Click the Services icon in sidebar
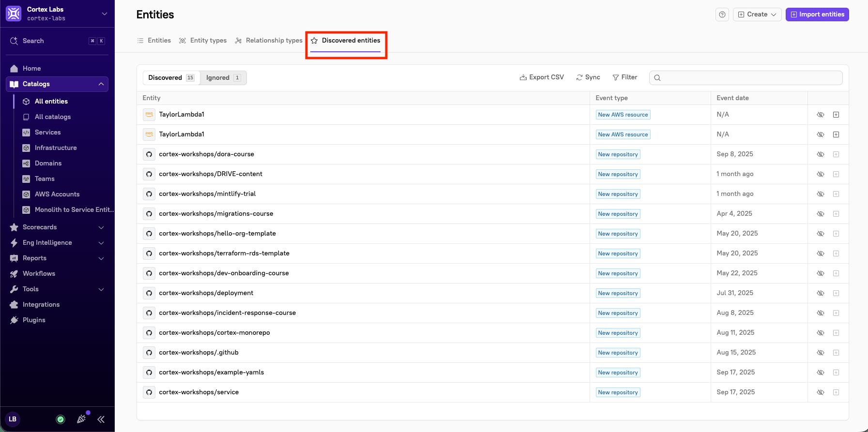This screenshot has height=432, width=868. (x=26, y=133)
